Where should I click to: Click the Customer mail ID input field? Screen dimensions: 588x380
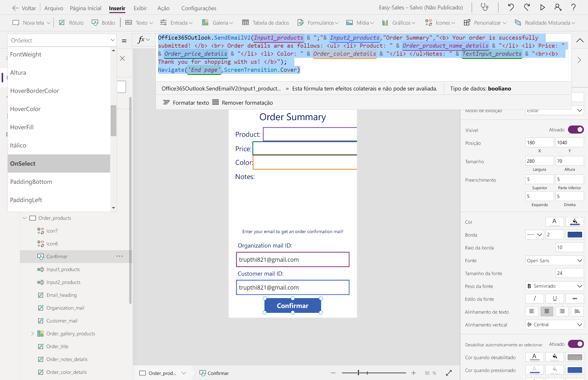point(293,287)
